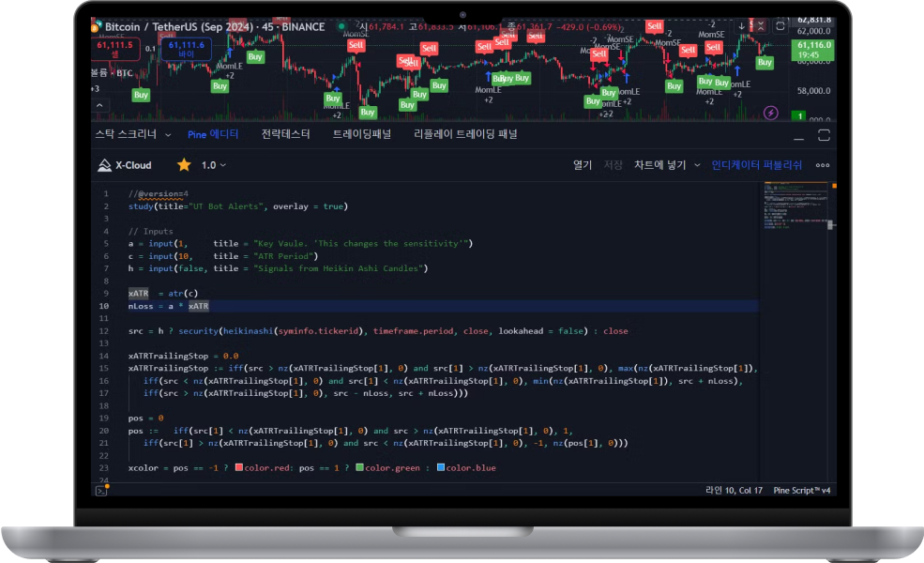Click the red 61,111.5 sell price button
Image resolution: width=924 pixels, height=563 pixels.
coord(115,50)
